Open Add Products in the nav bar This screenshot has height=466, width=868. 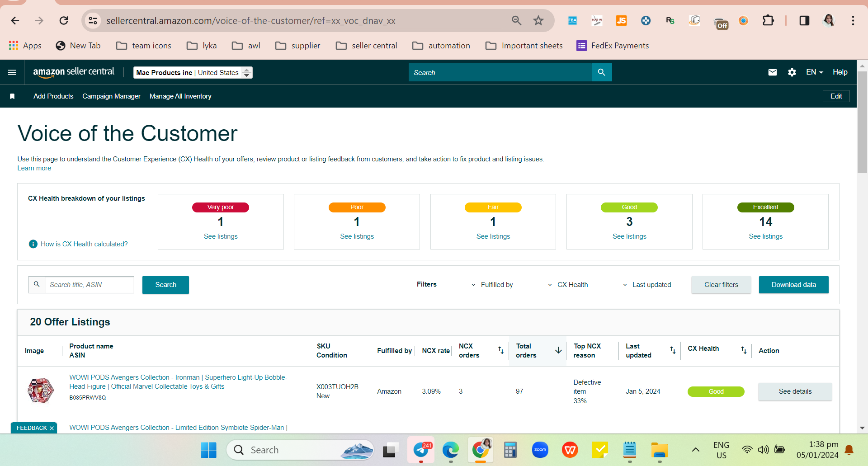pos(53,96)
